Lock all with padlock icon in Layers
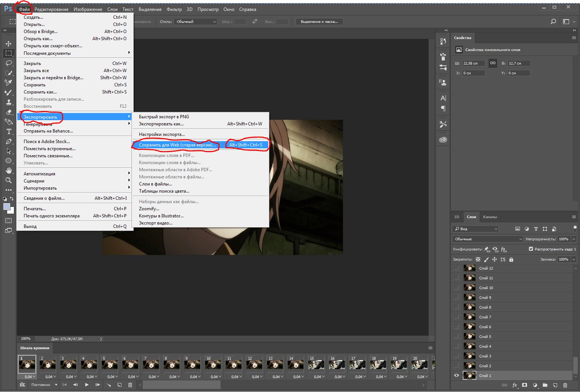 pyautogui.click(x=511, y=259)
